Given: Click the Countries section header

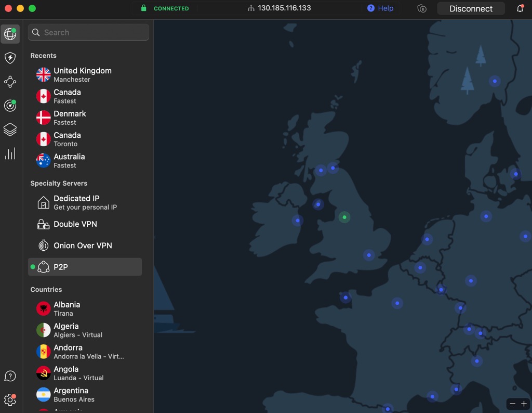Looking at the screenshot, I should [46, 290].
